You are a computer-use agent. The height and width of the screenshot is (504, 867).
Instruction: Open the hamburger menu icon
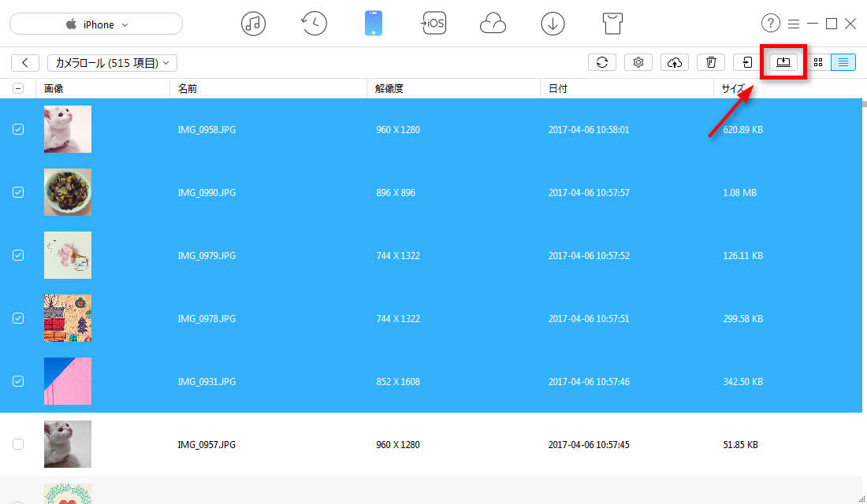click(x=794, y=24)
